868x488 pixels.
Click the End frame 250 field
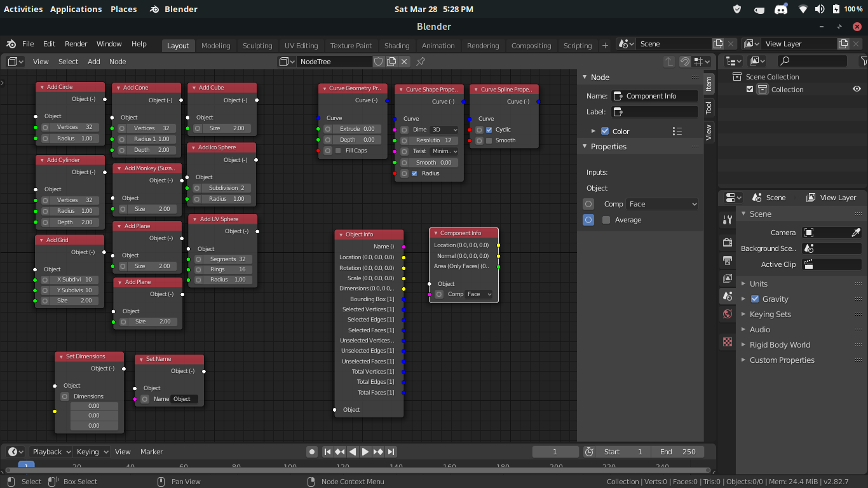[677, 452]
